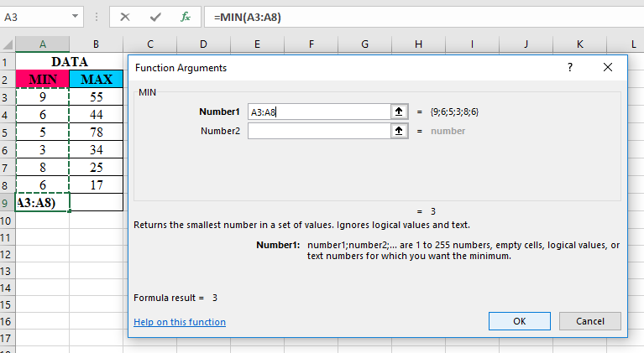This screenshot has height=353, width=644.
Task: Select column A header
Action: pos(43,44)
